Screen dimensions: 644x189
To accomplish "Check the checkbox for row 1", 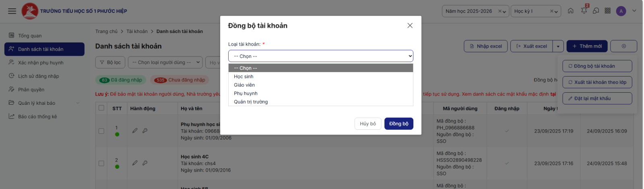I will [x=101, y=131].
